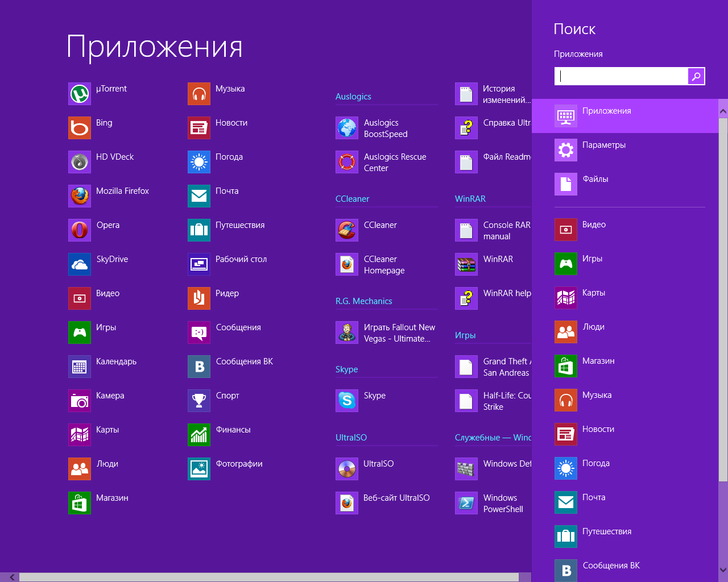Open the Opera browser icon
728x582 pixels.
tap(80, 230)
